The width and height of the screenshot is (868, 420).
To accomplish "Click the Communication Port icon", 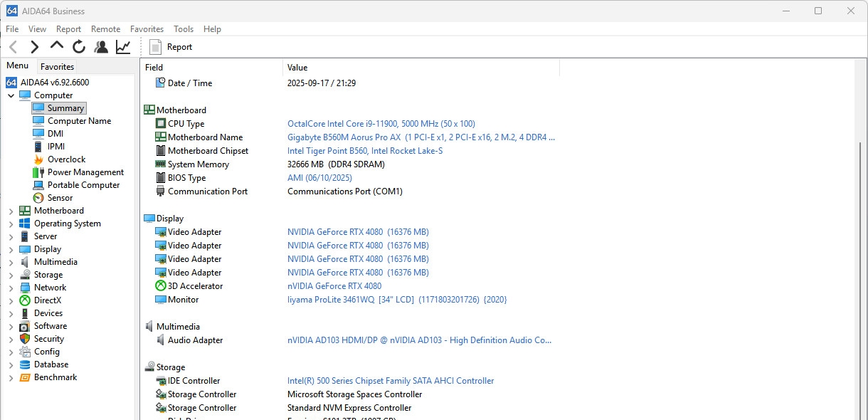I will [161, 191].
